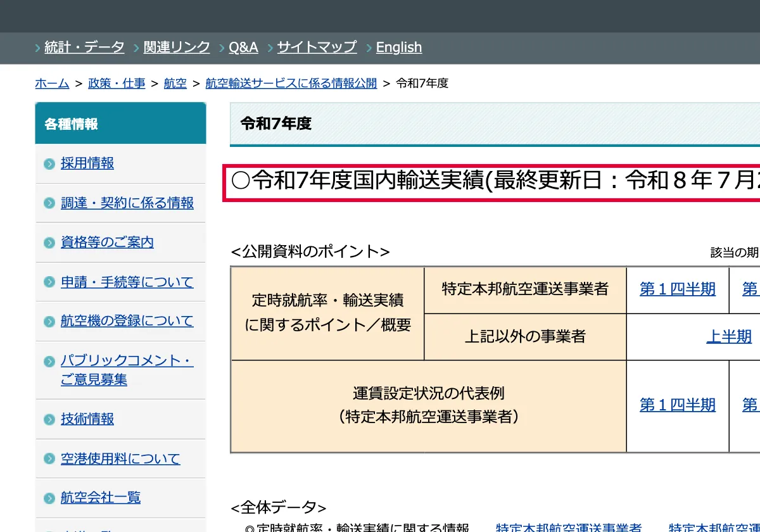
Task: Click the chevron icon before 統計・データ
Action: tap(37, 47)
